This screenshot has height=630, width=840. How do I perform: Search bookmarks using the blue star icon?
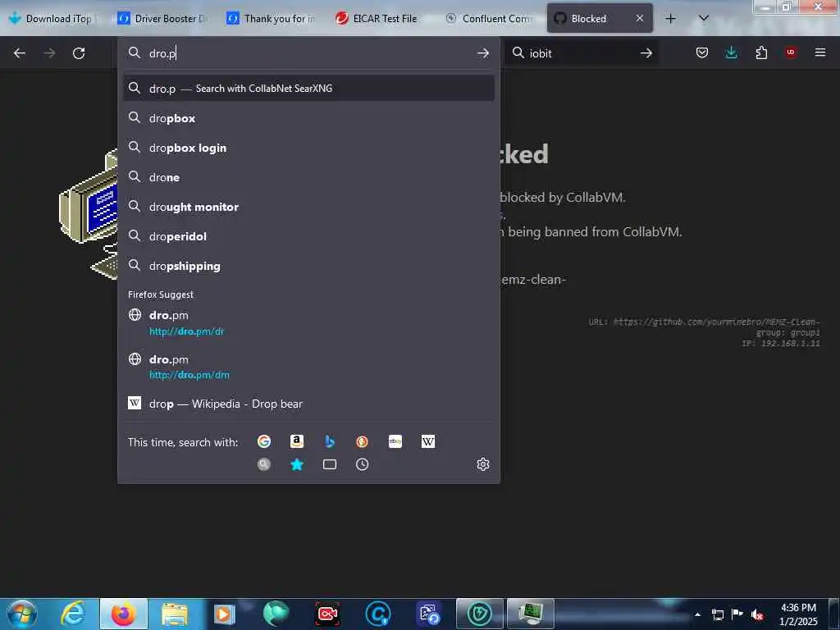297,464
